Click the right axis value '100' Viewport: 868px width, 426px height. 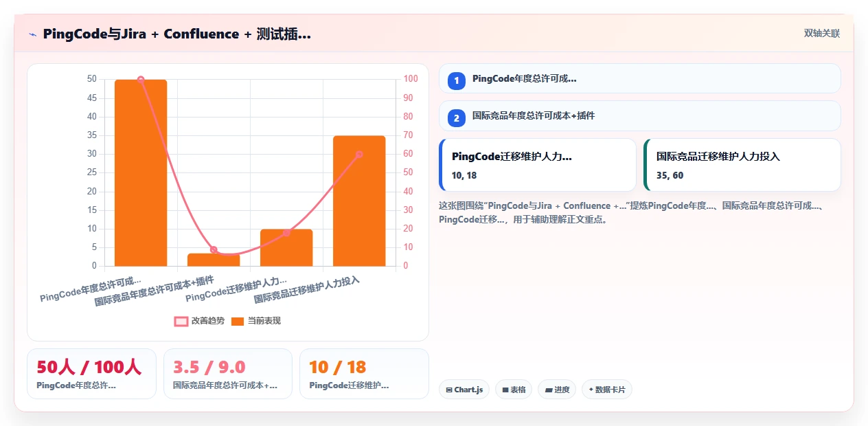411,79
